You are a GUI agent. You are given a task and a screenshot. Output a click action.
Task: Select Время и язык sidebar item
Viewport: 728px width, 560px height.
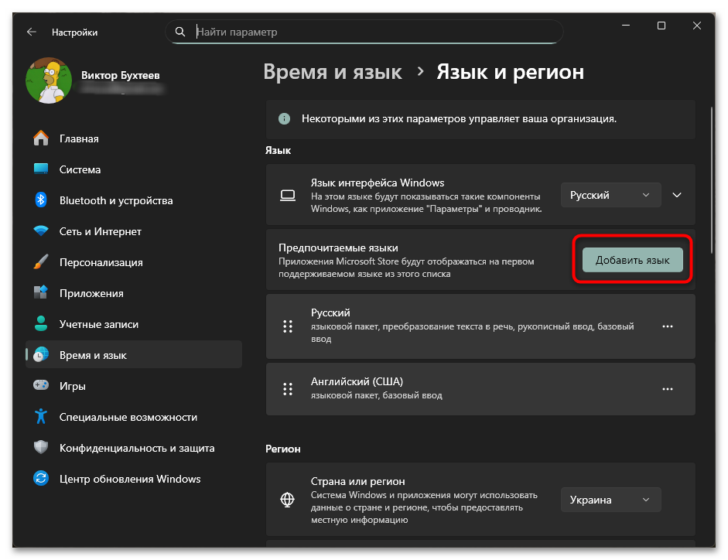[x=134, y=355]
